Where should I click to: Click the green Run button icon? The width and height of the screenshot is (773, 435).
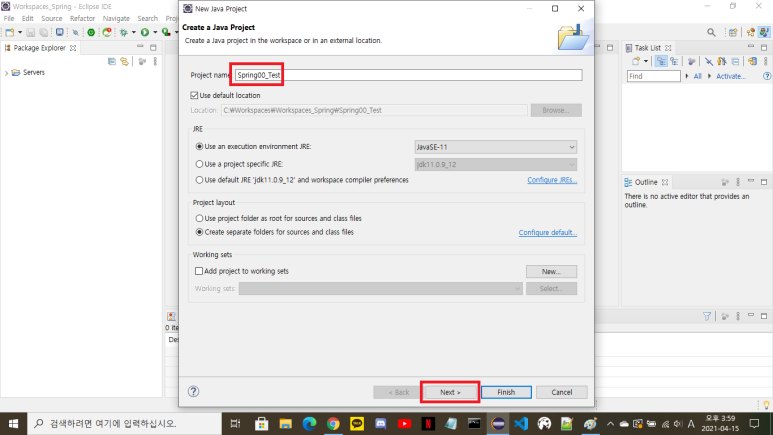(x=145, y=33)
